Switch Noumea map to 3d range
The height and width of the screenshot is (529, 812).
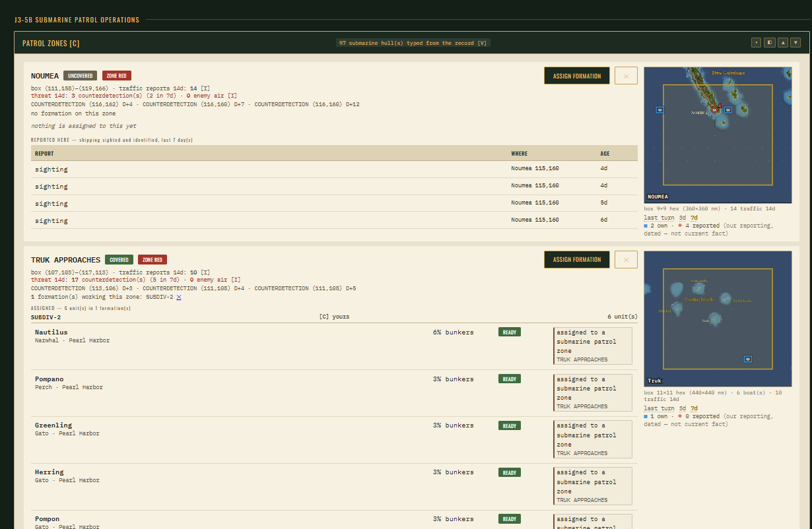[x=683, y=218]
